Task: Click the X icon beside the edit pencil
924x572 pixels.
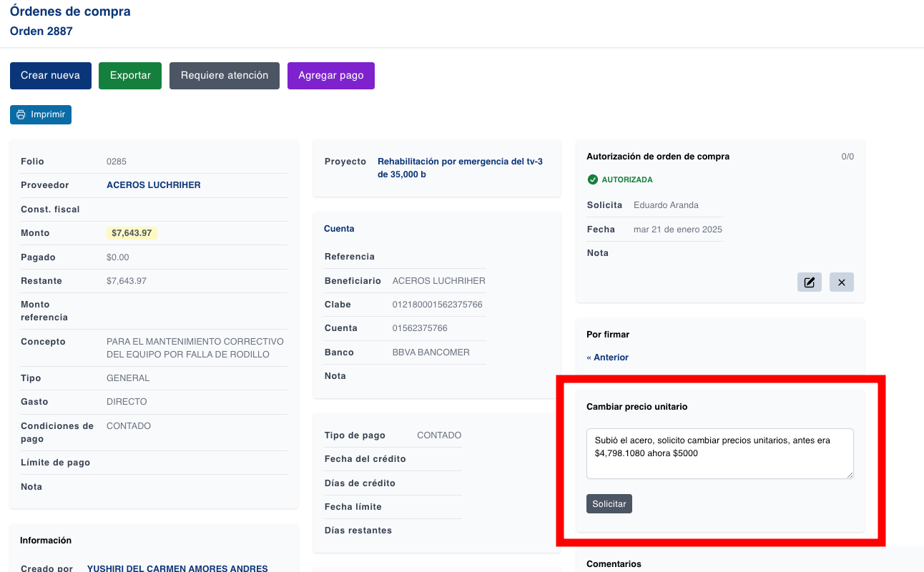Action: coord(841,282)
